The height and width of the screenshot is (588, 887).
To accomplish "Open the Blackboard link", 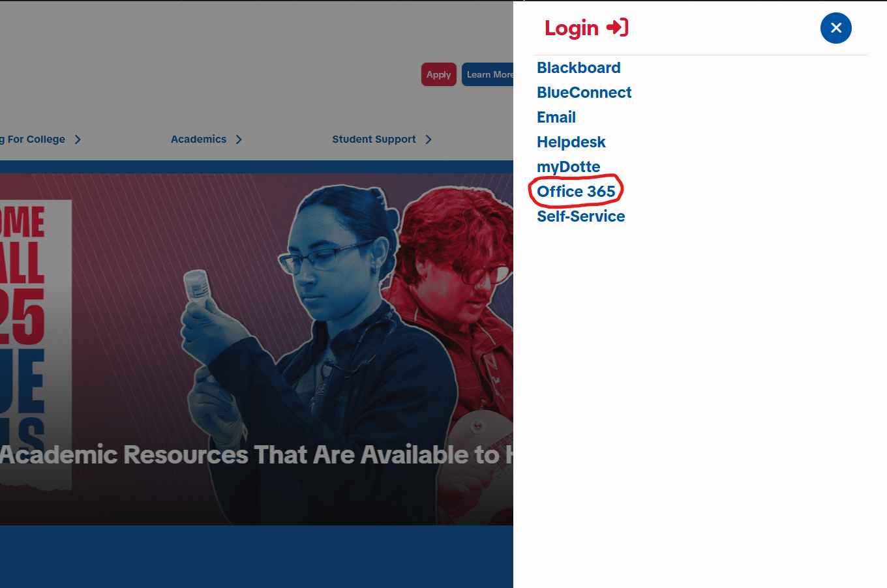I will point(579,68).
